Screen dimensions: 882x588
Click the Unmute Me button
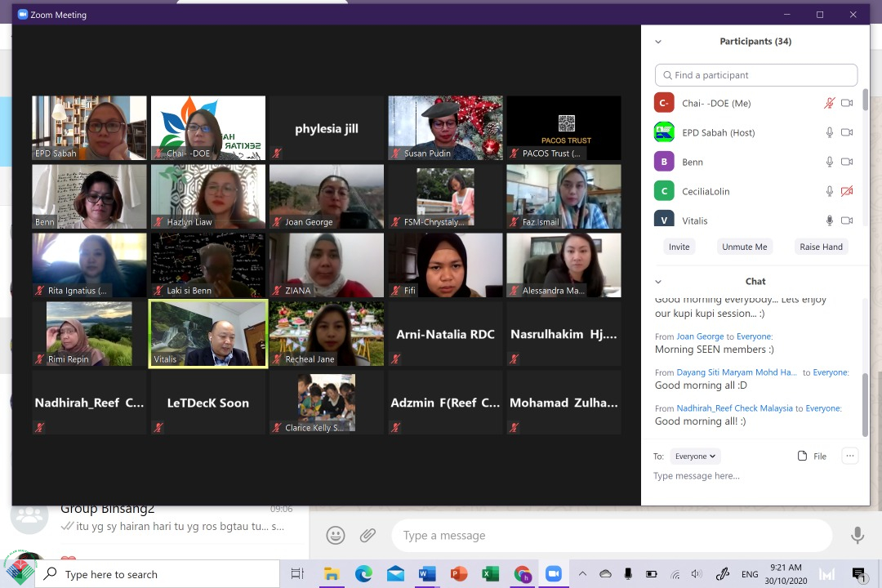744,247
